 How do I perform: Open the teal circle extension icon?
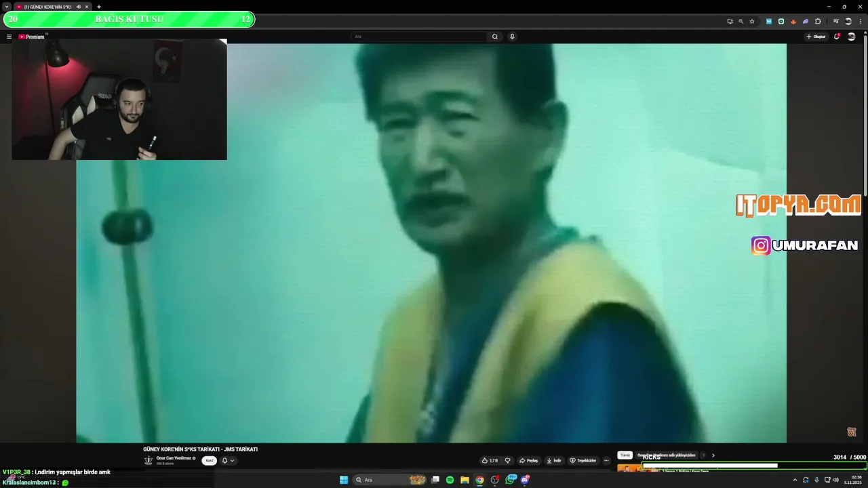pos(781,21)
